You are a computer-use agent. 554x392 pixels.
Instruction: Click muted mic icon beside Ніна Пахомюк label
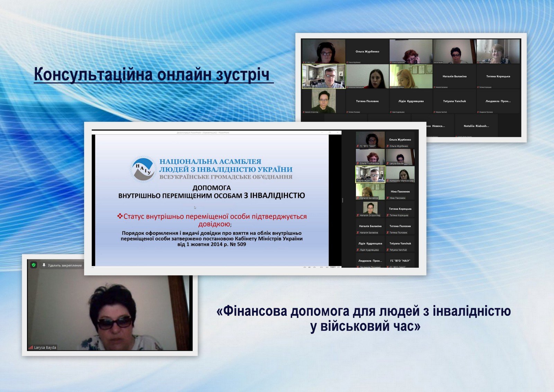tap(387, 198)
